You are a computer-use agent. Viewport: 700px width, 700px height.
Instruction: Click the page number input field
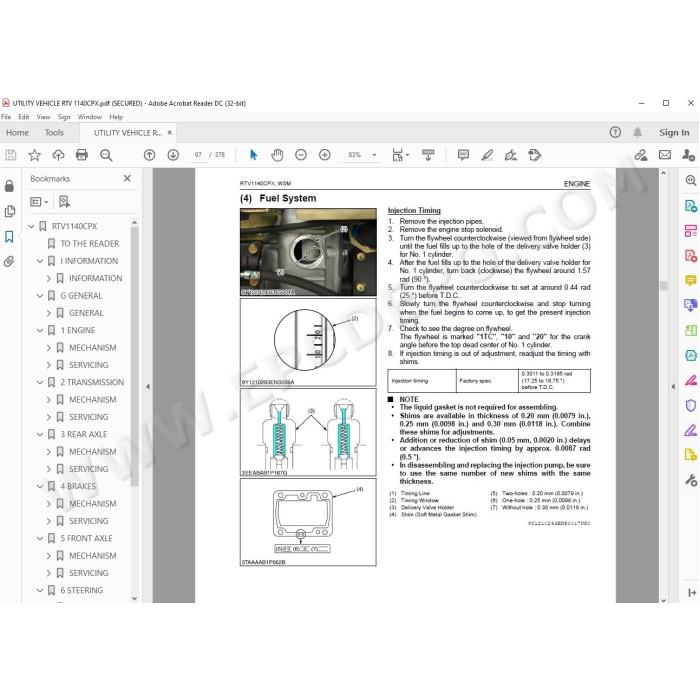point(198,155)
